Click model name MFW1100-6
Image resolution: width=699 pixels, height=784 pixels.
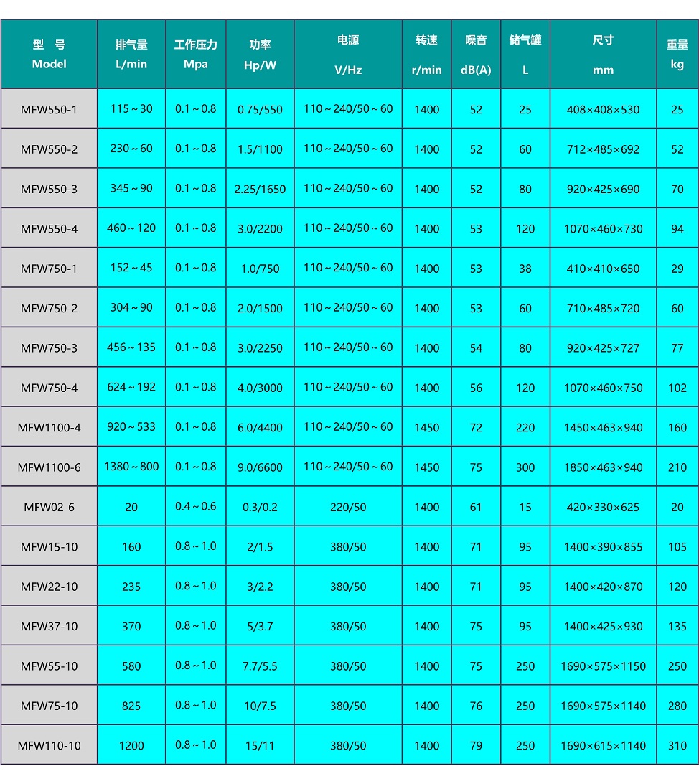[x=49, y=467]
